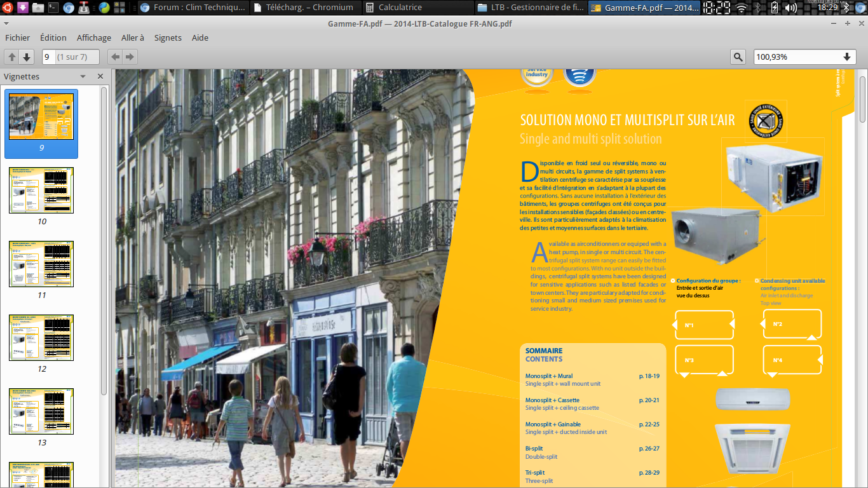The width and height of the screenshot is (868, 488).
Task: Click the page number input field
Action: [48, 57]
